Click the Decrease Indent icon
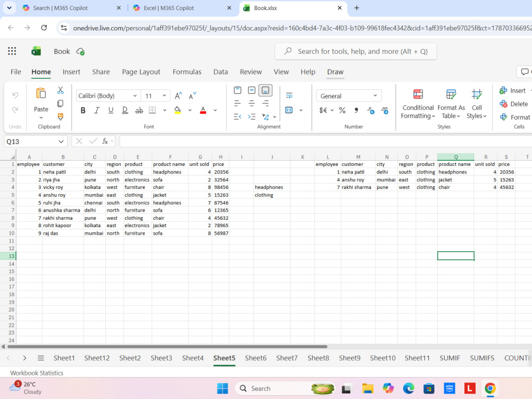532x399 pixels. pyautogui.click(x=237, y=117)
